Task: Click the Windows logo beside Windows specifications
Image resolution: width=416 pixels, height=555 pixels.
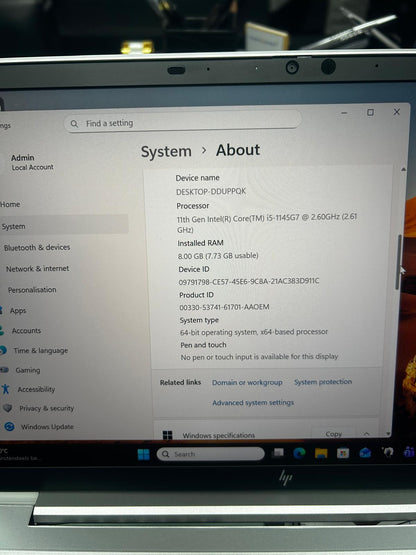Action: 167,435
